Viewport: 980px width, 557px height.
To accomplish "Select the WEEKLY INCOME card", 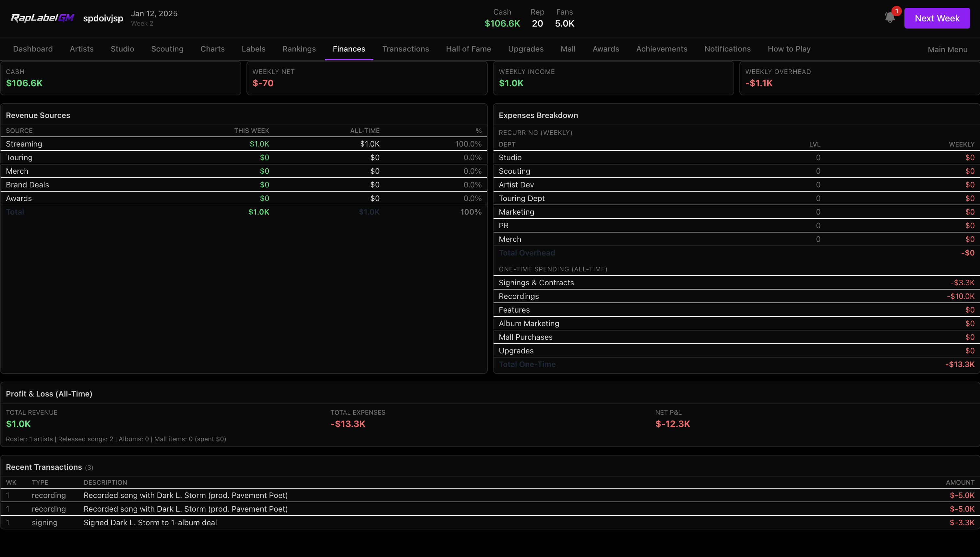I will click(x=613, y=78).
